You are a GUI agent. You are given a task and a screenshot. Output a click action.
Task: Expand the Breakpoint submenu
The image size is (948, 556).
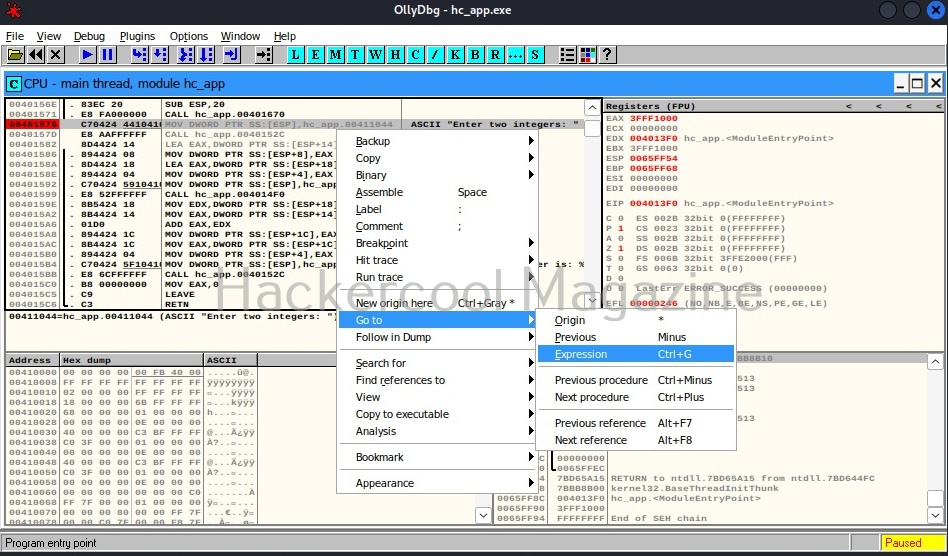pos(437,243)
